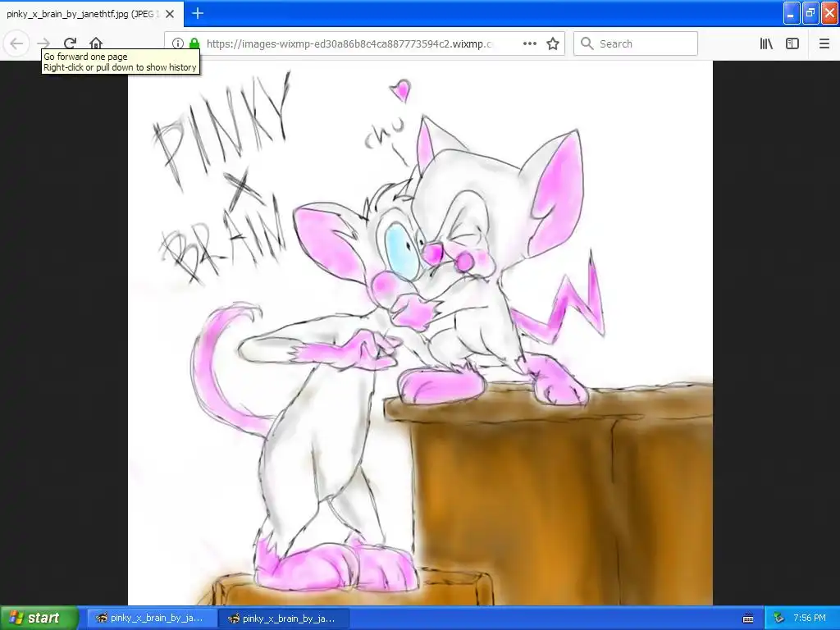Toggle the sidebar view
This screenshot has height=630, width=840.
point(792,43)
